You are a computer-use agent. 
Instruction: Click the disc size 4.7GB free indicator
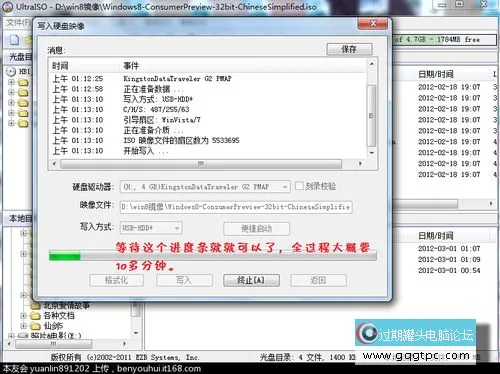coord(444,39)
